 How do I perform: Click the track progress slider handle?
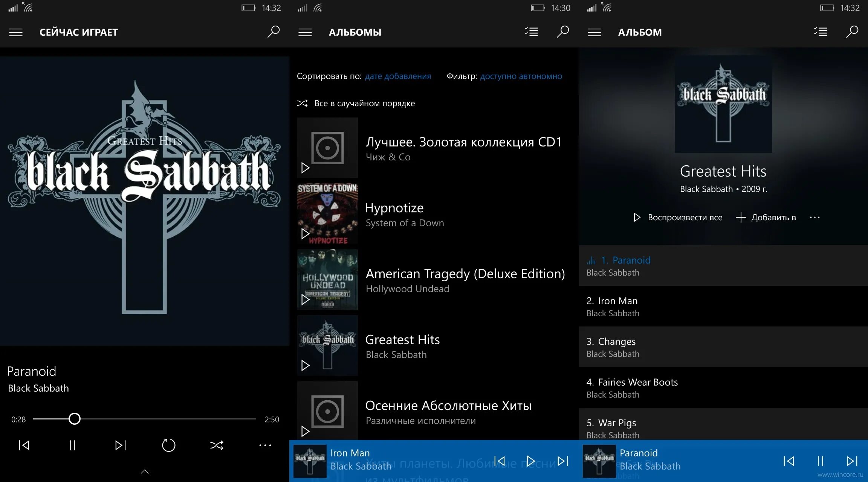pyautogui.click(x=75, y=419)
